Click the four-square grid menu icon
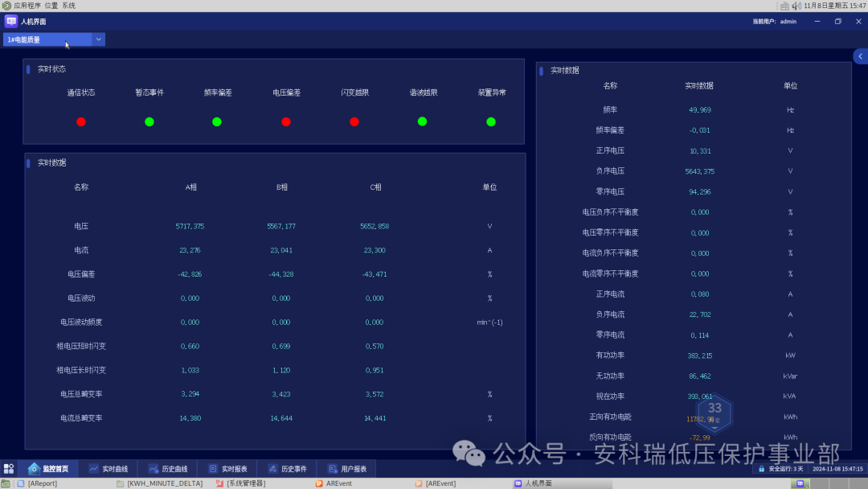 click(9, 469)
